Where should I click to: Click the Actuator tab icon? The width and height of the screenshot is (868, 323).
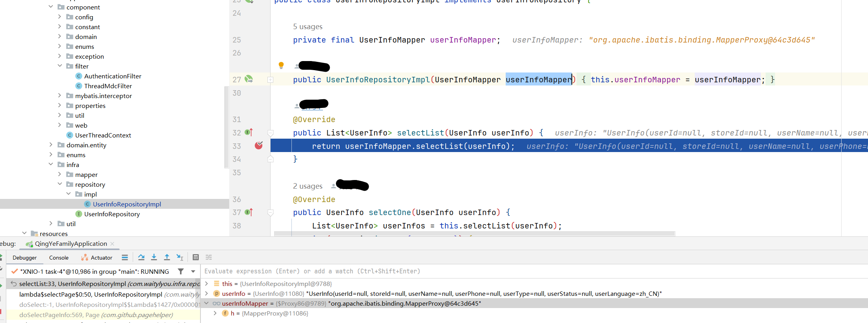(x=85, y=258)
